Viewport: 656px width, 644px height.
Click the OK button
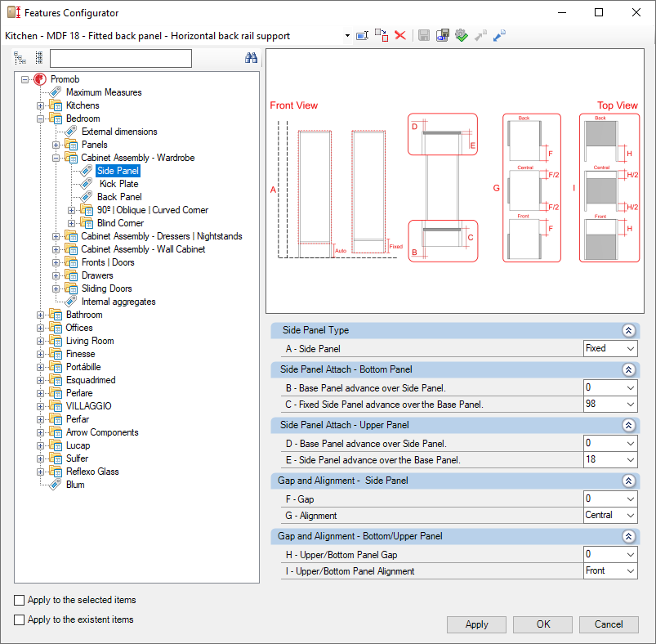click(x=543, y=624)
